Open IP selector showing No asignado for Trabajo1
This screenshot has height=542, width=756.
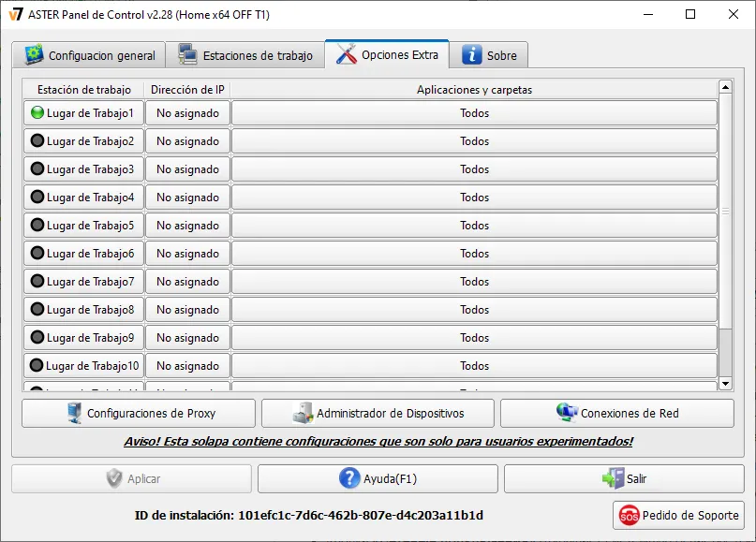pyautogui.click(x=186, y=112)
